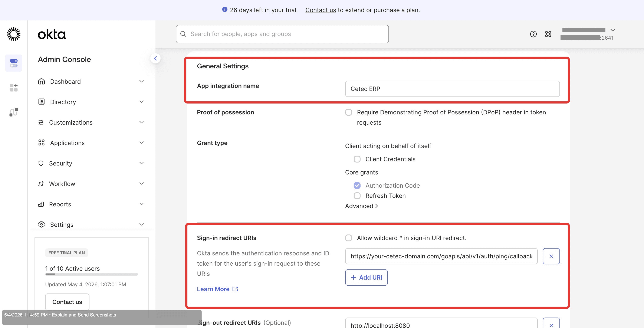Screen dimensions: 644x328
Task: Click '1 of 10 Active users' text
Action: coord(72,269)
